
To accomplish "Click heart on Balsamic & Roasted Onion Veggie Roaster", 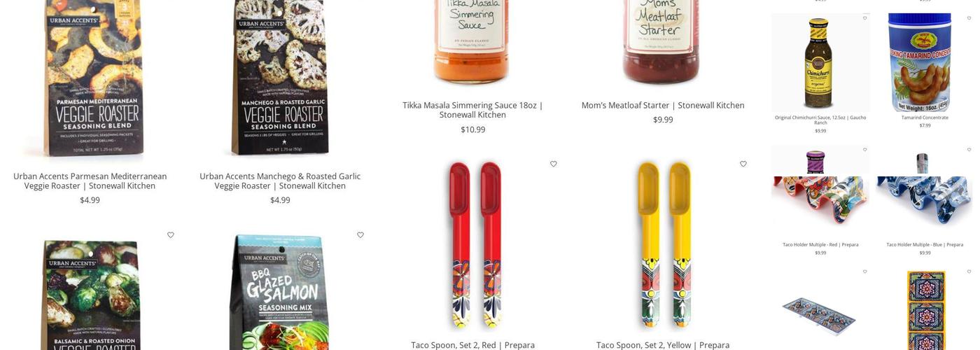I will 170,235.
